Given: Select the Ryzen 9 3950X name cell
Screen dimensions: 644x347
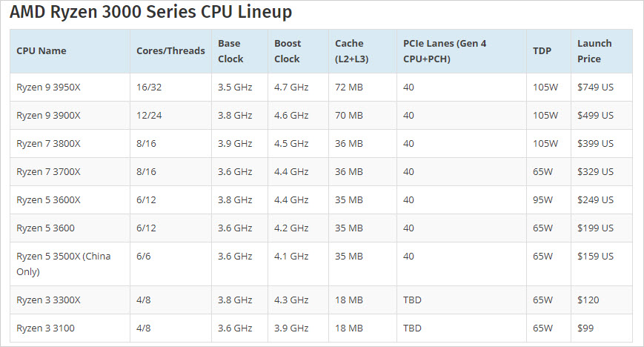Looking at the screenshot, I should click(x=49, y=87).
